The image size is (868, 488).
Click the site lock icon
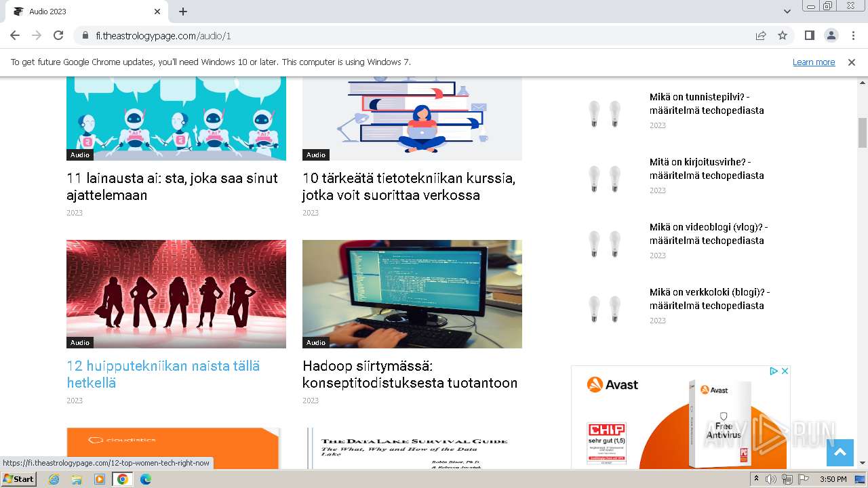click(85, 36)
